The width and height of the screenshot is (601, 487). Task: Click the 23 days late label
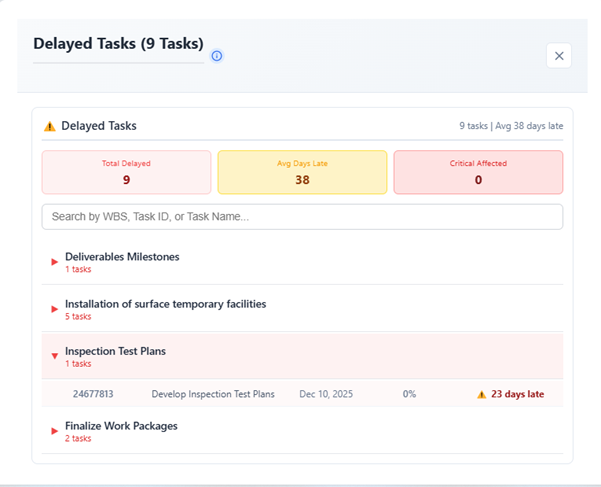pos(518,394)
